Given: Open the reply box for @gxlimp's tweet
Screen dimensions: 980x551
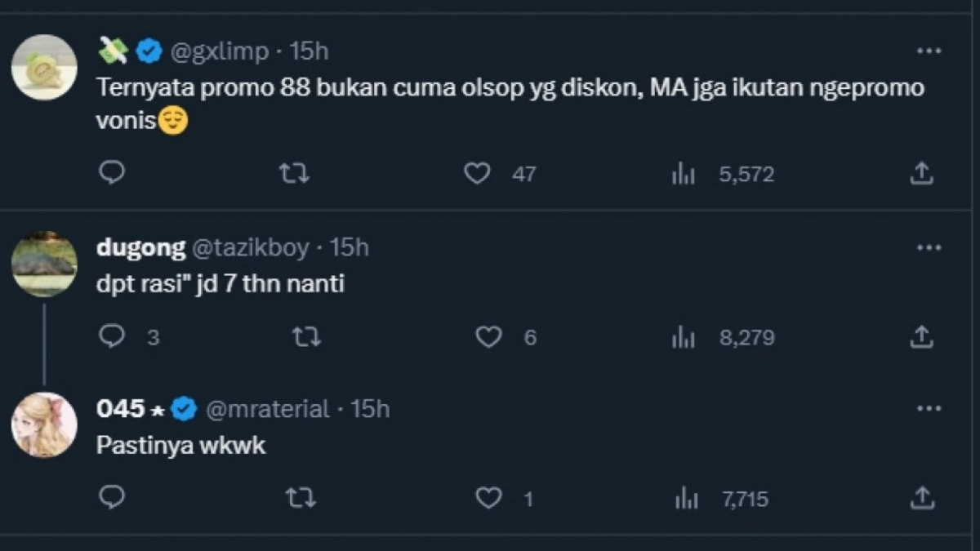Looking at the screenshot, I should coord(112,173).
